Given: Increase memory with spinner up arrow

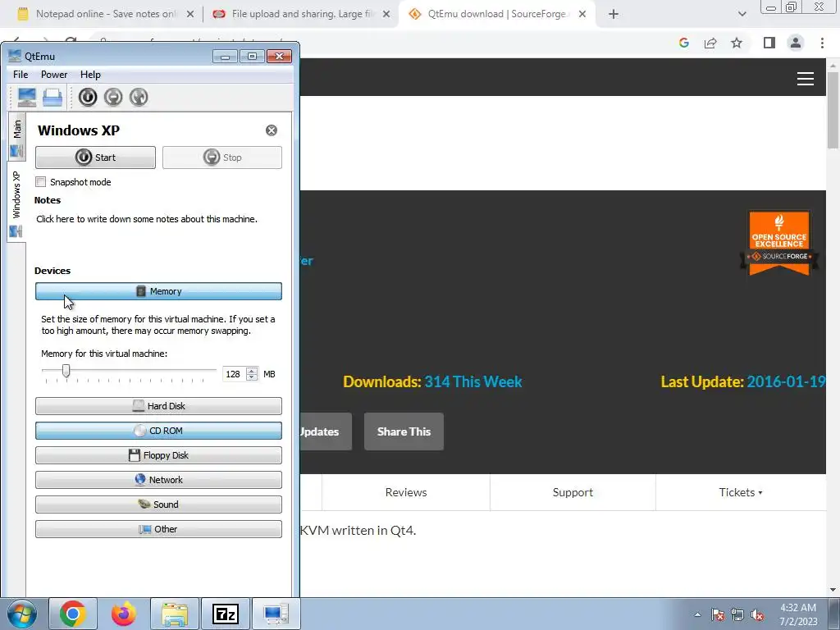Looking at the screenshot, I should [252, 370].
